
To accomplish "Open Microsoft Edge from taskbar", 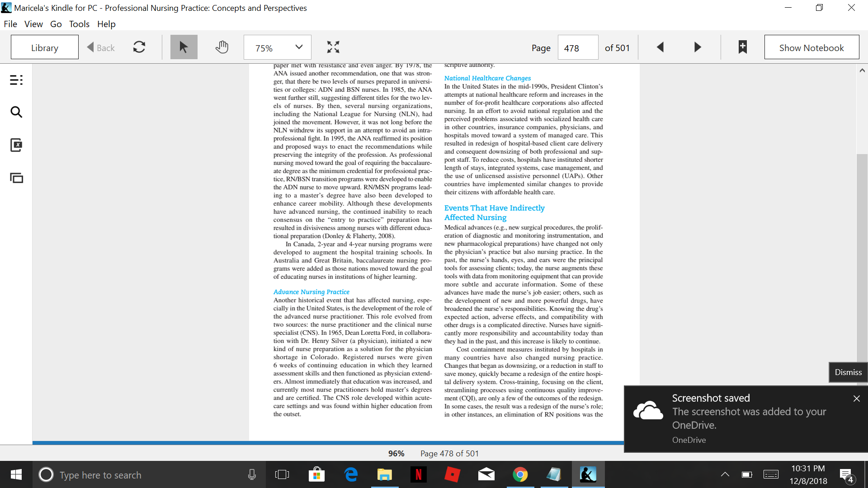I will [351, 474].
